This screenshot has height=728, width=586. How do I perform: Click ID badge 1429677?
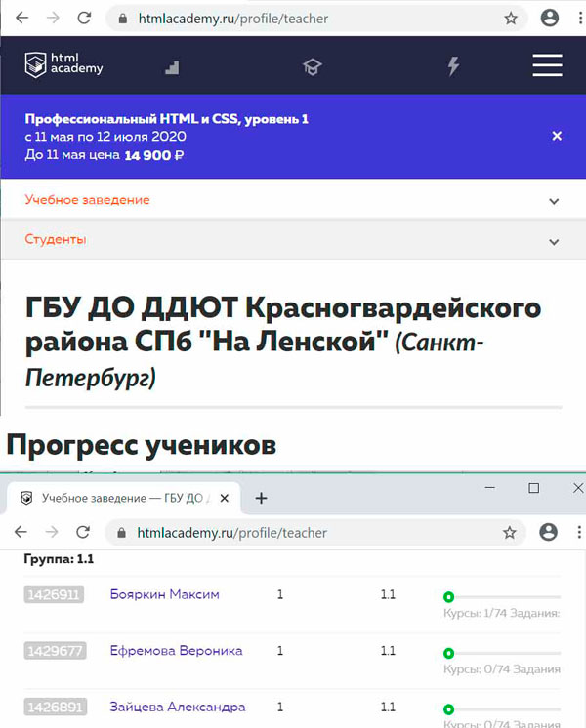55,651
